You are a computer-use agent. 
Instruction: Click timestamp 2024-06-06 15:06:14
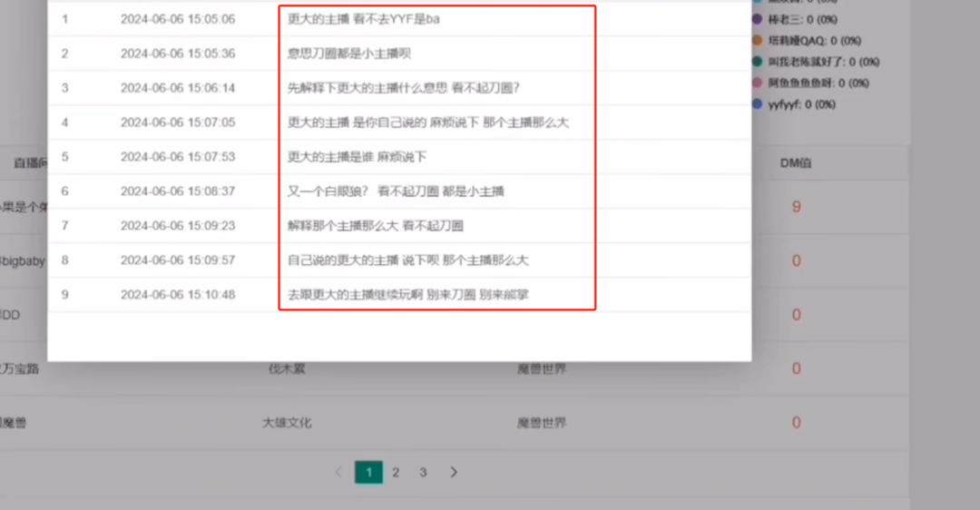(x=178, y=88)
